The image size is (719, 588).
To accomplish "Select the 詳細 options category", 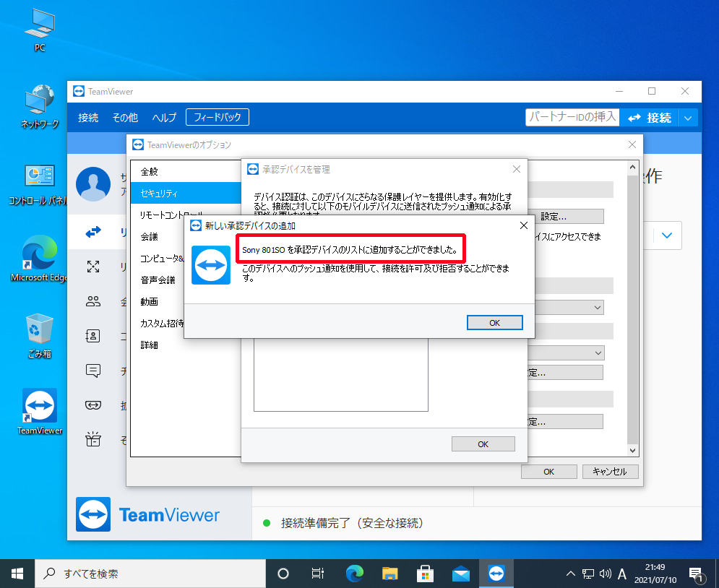I will (x=149, y=345).
